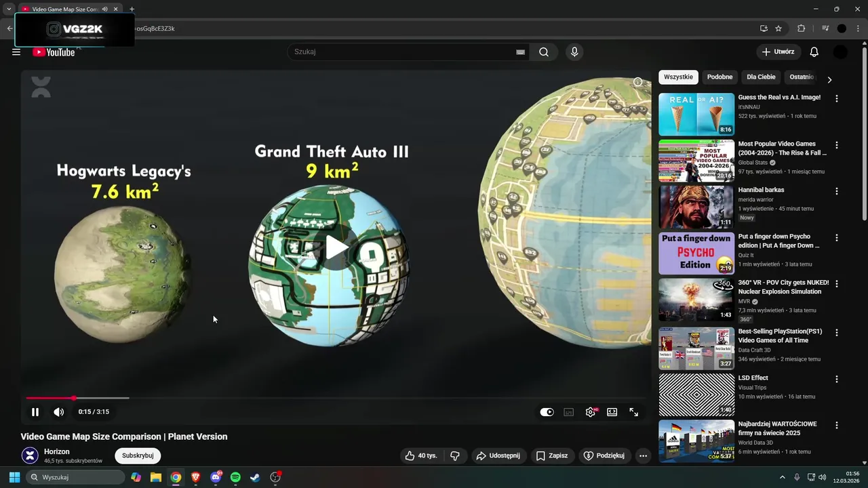Bookmark this page with star icon

click(778, 28)
